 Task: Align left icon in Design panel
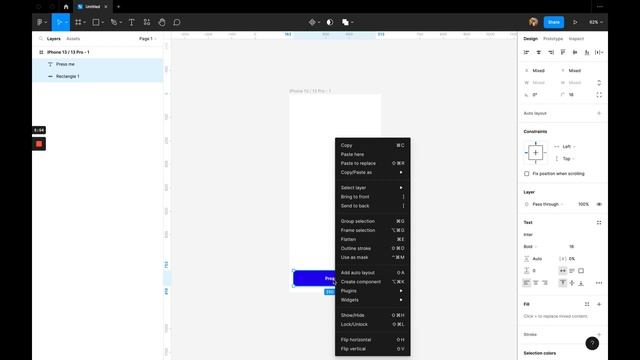527,52
